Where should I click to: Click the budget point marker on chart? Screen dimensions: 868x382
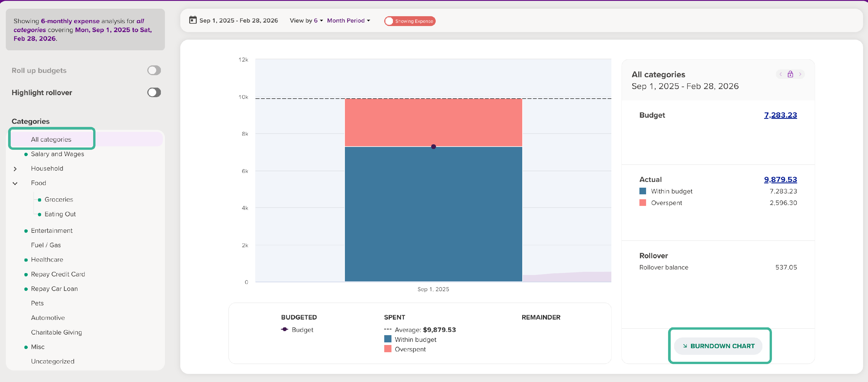[433, 147]
